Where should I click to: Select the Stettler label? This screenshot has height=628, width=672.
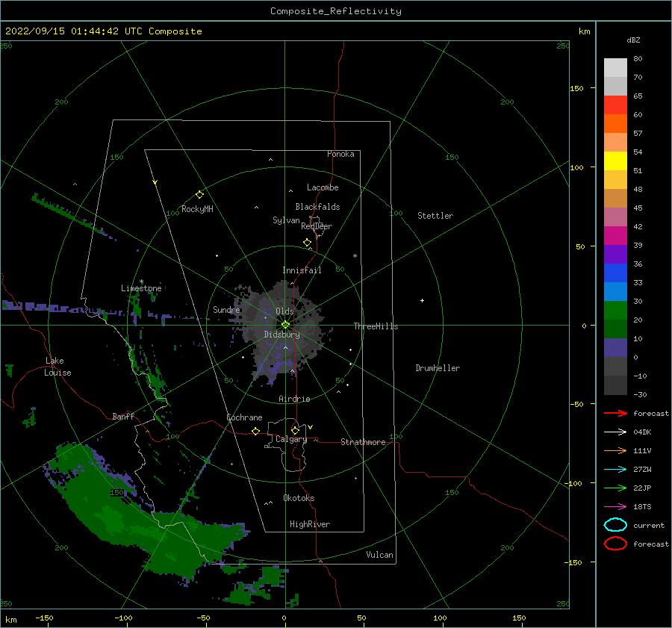(435, 216)
